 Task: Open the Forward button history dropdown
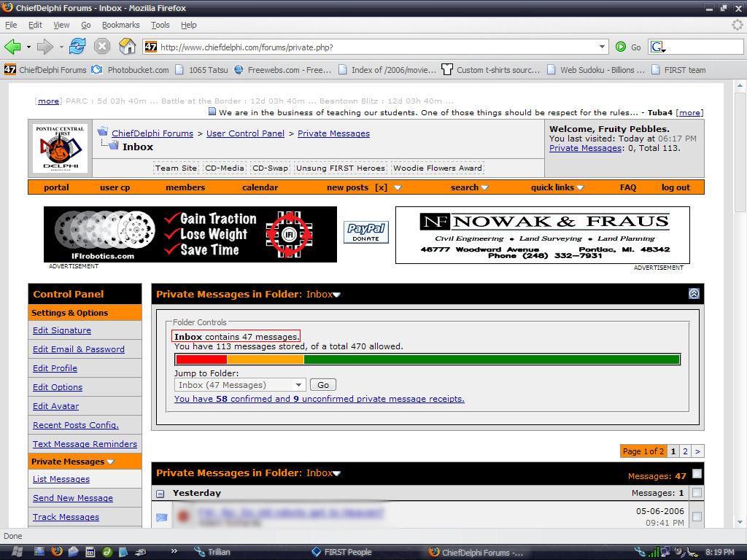tap(61, 47)
